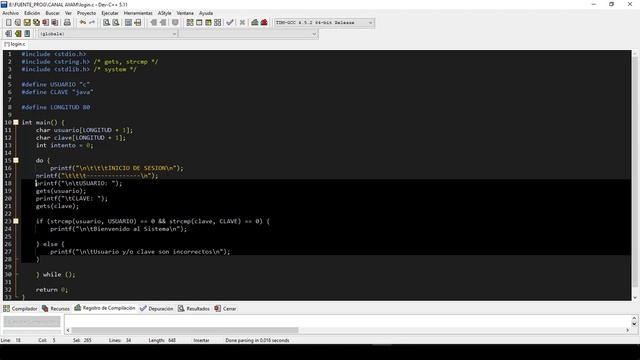Stop execution X icon
The height and width of the screenshot is (360, 640).
(x=242, y=22)
